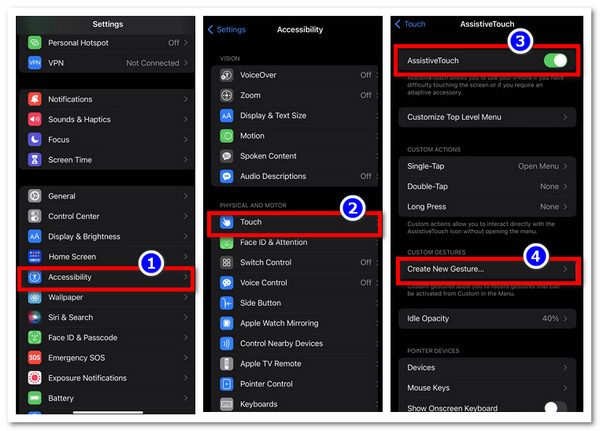Tap the Personal Hotspot green icon
Image resolution: width=600 pixels, height=431 pixels.
(x=34, y=42)
